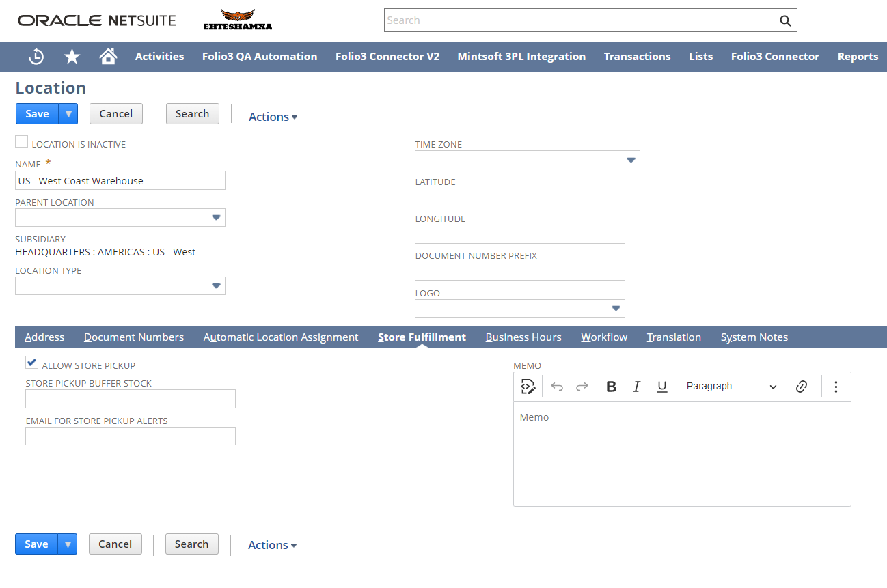The height and width of the screenshot is (588, 887).
Task: Click into the Memo text area
Action: click(682, 453)
